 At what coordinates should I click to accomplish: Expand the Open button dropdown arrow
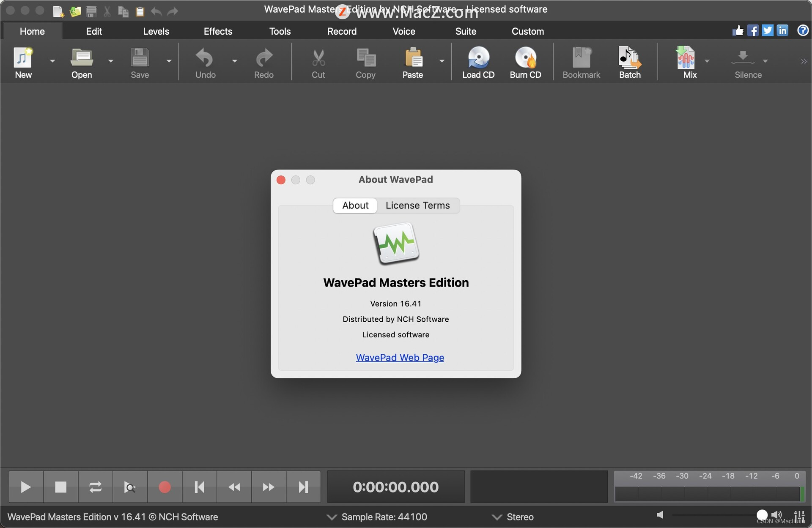[x=111, y=61]
